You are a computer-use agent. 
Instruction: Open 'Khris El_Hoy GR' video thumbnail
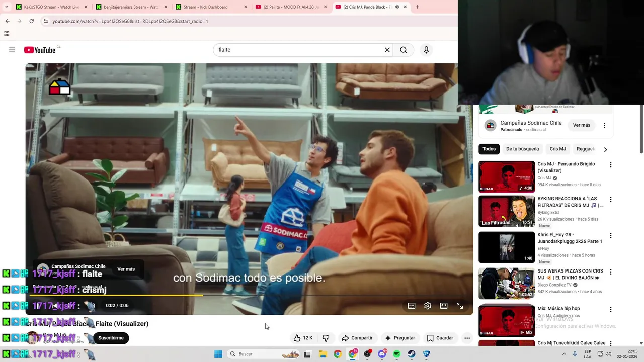(507, 247)
